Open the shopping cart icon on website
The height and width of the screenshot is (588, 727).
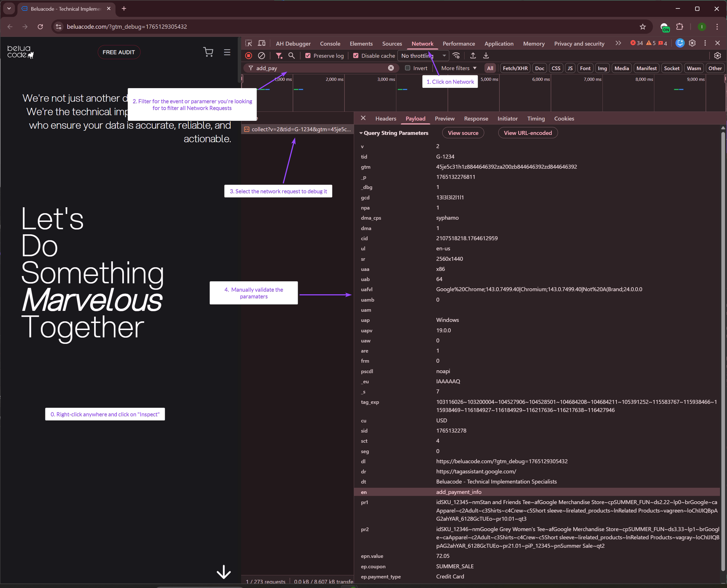[208, 52]
